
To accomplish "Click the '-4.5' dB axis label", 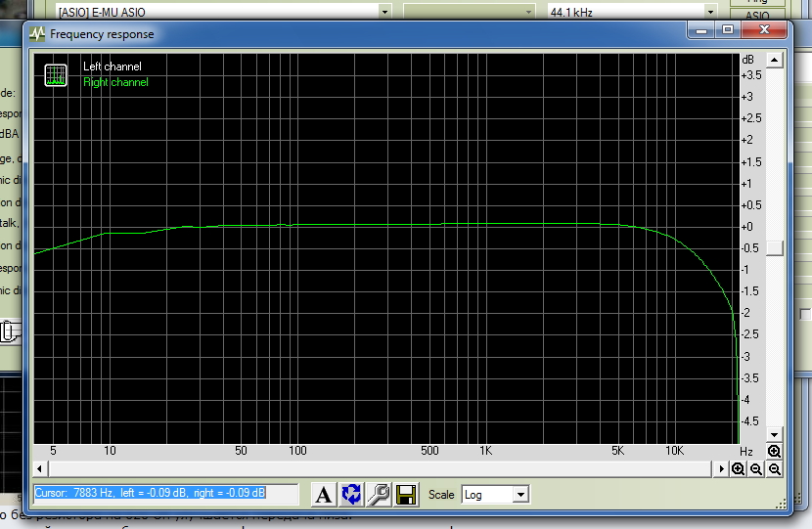I will point(751,421).
